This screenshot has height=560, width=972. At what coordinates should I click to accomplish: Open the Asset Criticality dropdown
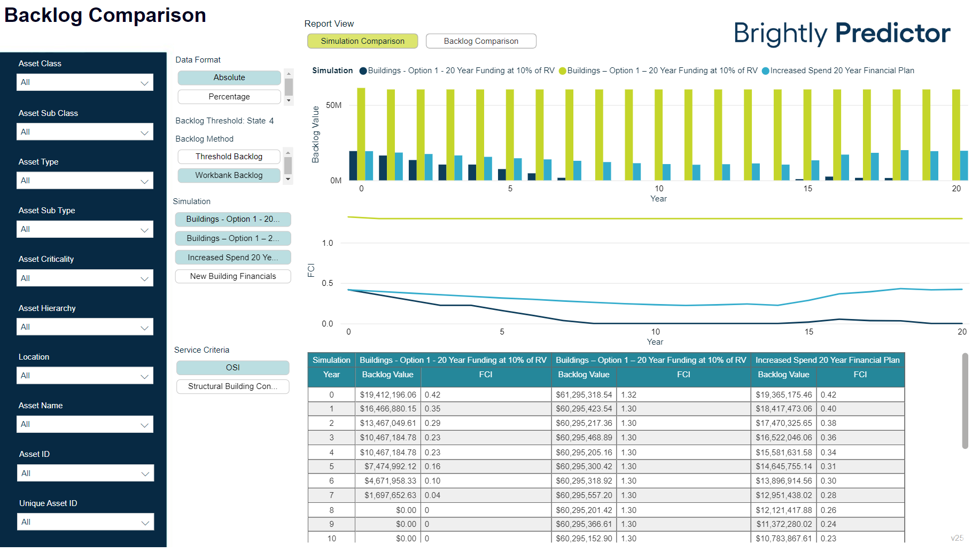point(85,278)
